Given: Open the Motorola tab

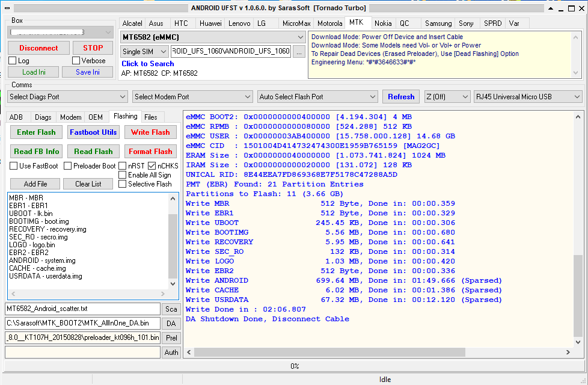Looking at the screenshot, I should click(x=329, y=23).
